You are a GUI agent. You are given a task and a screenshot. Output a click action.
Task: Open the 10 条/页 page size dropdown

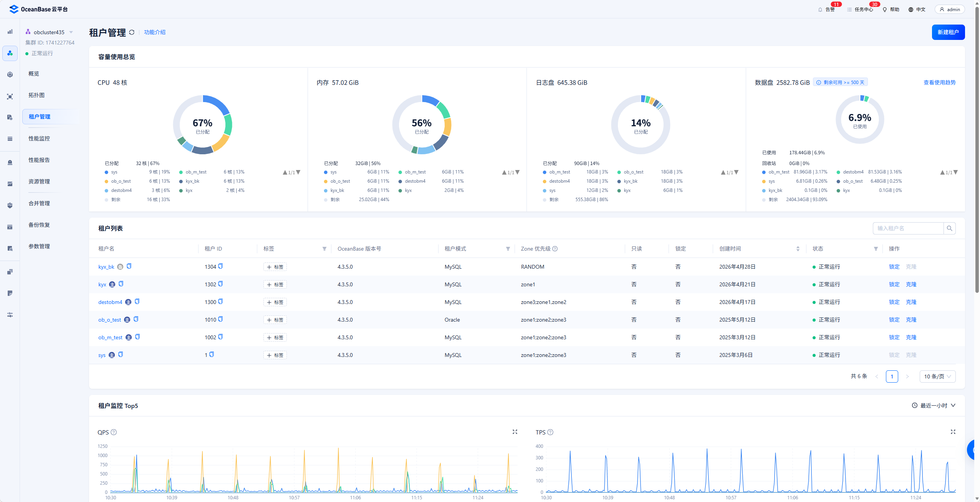click(937, 376)
